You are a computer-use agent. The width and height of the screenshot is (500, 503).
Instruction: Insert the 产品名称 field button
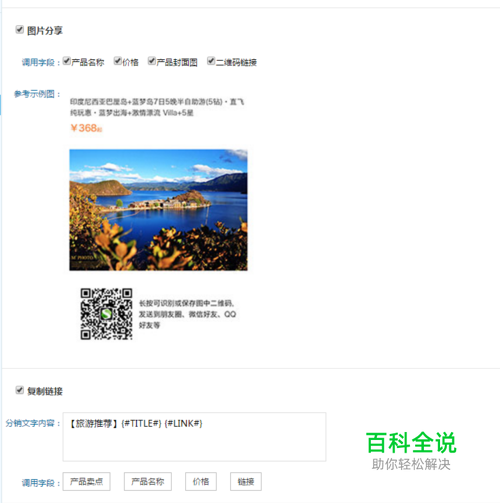point(148,481)
